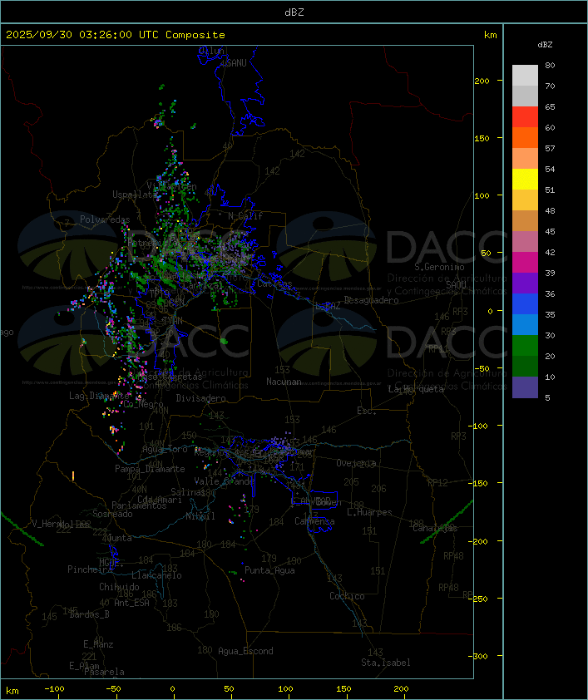Click the Pampa_Diamante map label
The height and width of the screenshot is (700, 588).
pos(150,469)
